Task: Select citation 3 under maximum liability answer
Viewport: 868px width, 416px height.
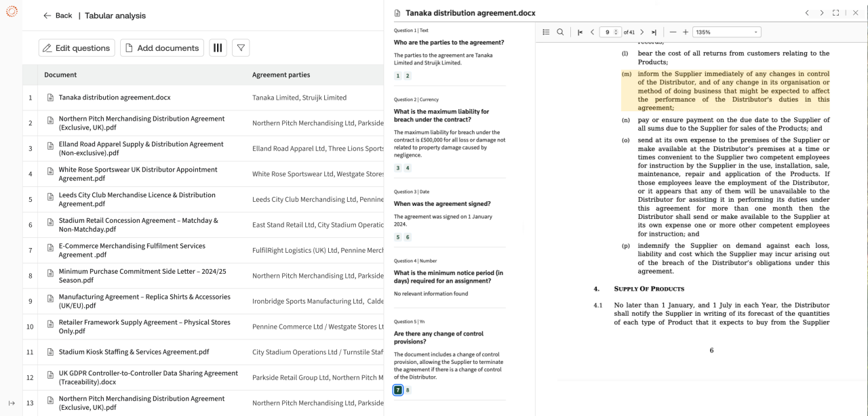Action: point(398,168)
